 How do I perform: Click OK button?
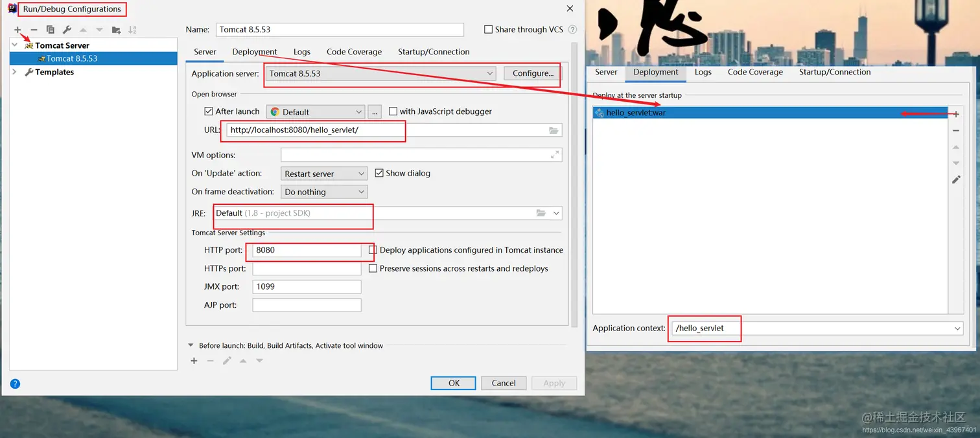454,383
